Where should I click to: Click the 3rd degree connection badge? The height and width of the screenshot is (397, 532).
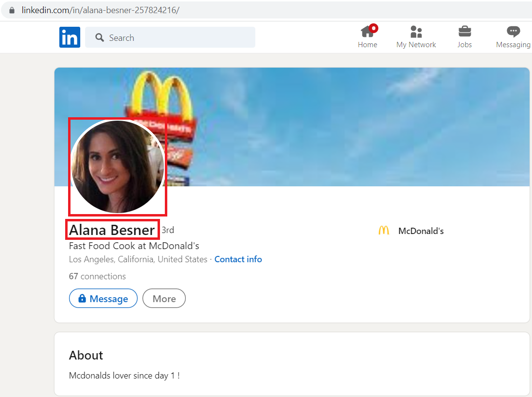pyautogui.click(x=168, y=230)
